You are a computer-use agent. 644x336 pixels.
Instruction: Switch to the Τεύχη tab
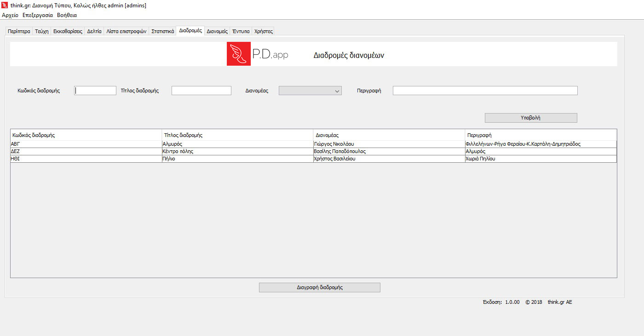click(x=41, y=31)
